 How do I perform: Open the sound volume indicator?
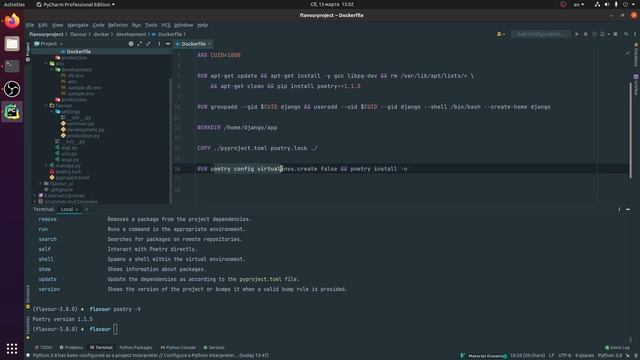click(607, 4)
